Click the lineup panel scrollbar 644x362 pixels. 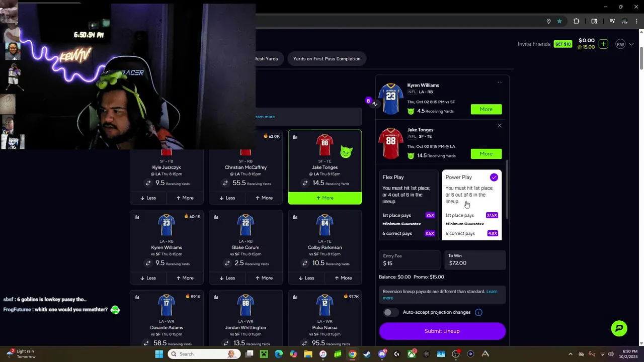click(x=507, y=190)
